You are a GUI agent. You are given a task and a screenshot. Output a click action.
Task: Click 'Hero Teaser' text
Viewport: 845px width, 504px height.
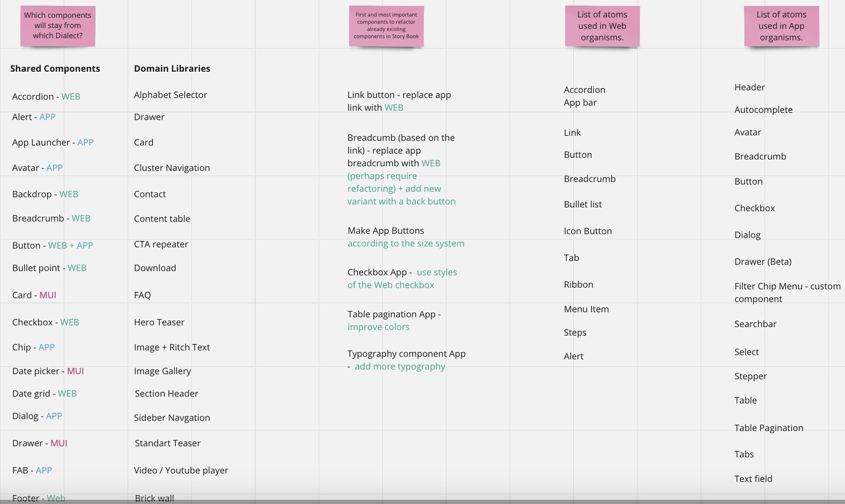(x=159, y=322)
